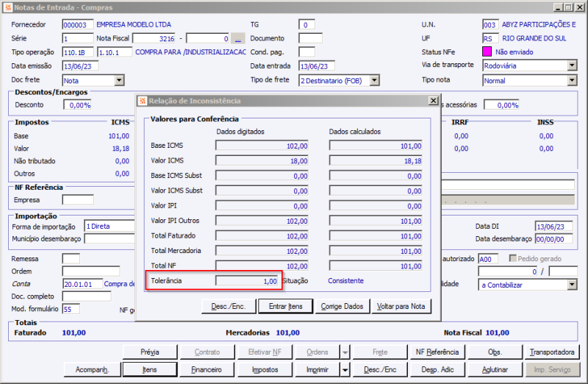Close the Relação de Inconsistência dialog

pyautogui.click(x=432, y=101)
